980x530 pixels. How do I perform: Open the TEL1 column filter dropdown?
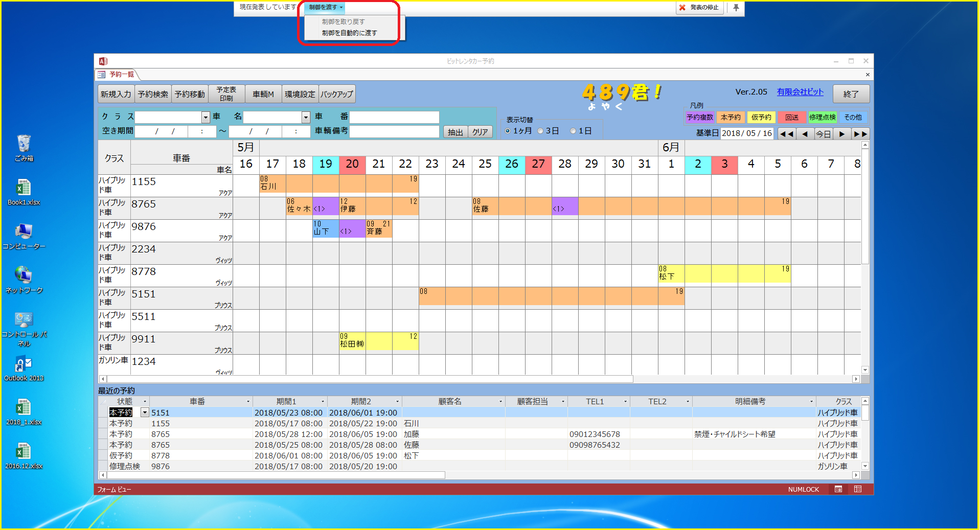[625, 402]
